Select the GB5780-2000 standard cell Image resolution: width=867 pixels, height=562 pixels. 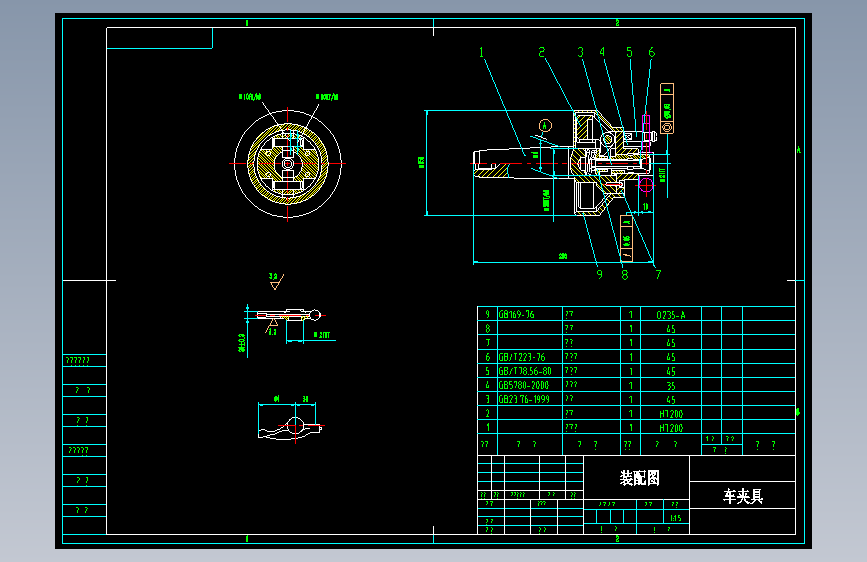click(x=530, y=385)
